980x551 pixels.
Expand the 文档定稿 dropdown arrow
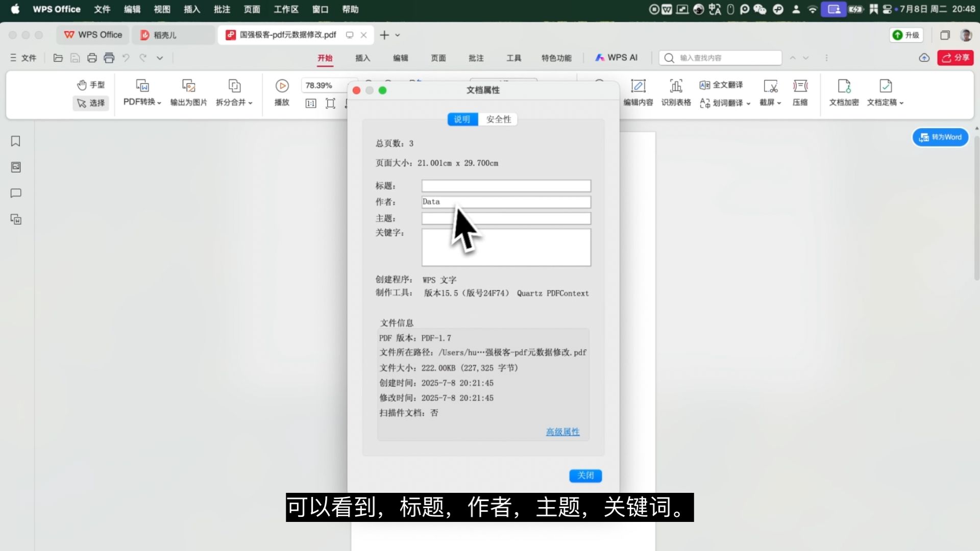[x=901, y=103]
